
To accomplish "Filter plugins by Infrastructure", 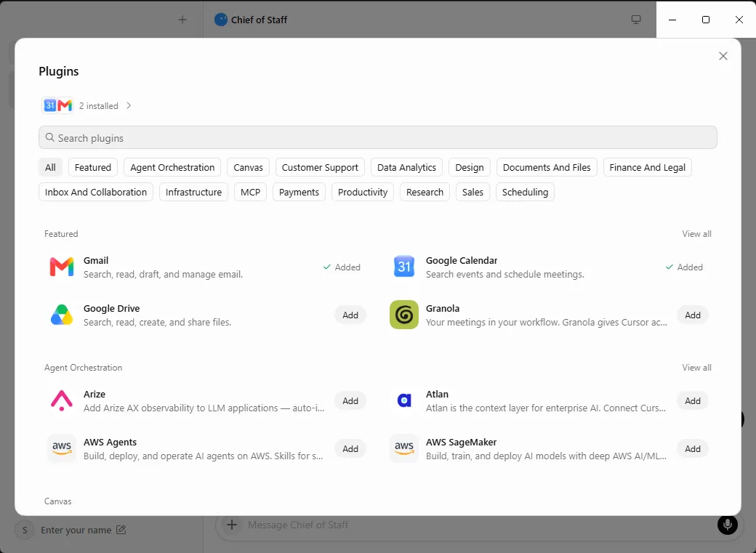I will point(194,192).
